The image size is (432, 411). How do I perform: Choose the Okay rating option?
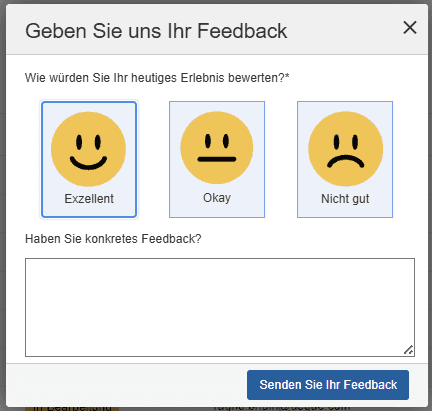(217, 159)
